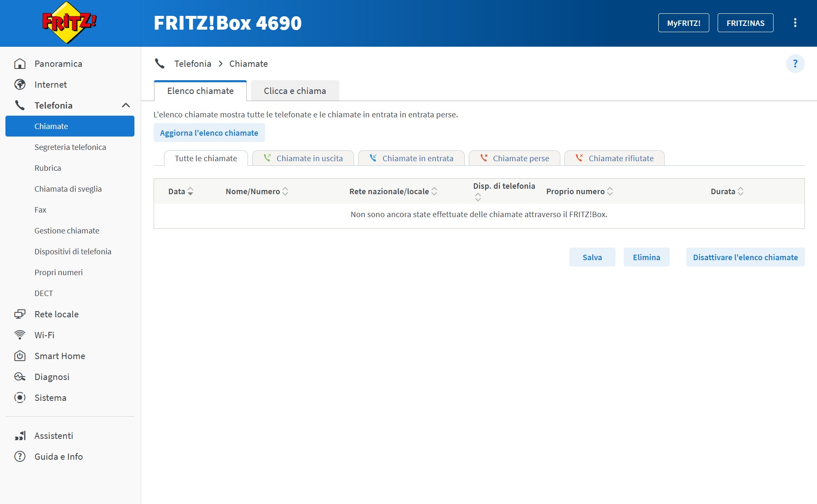Viewport: 817px width, 504px height.
Task: Click the breadcrumb phone handset icon
Action: [x=159, y=63]
